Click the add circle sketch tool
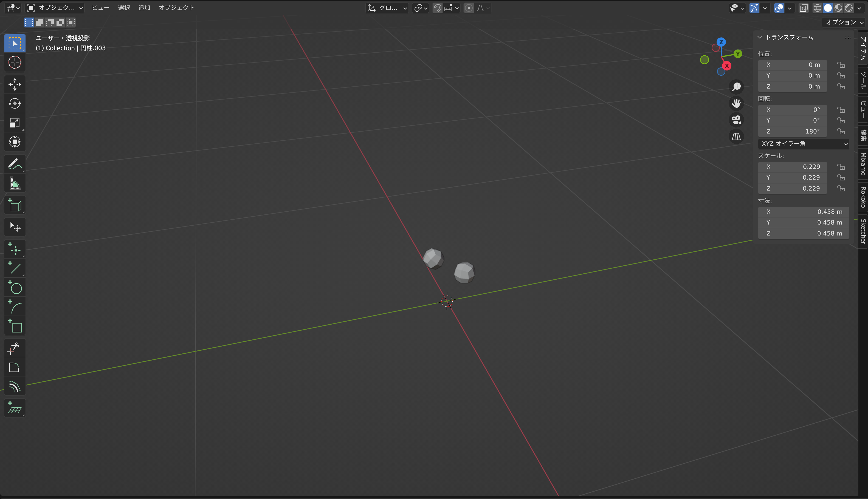868x499 pixels. (15, 287)
